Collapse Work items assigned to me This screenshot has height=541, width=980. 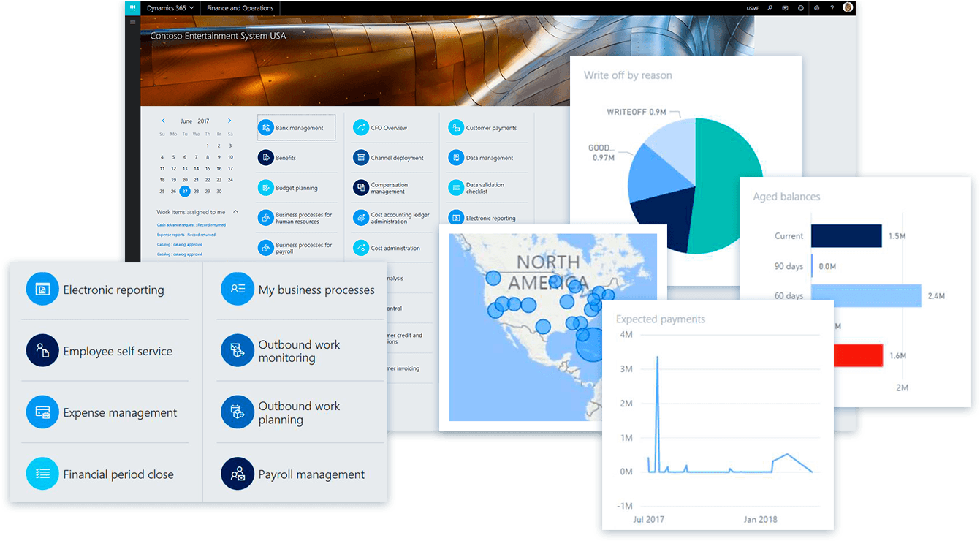point(235,212)
